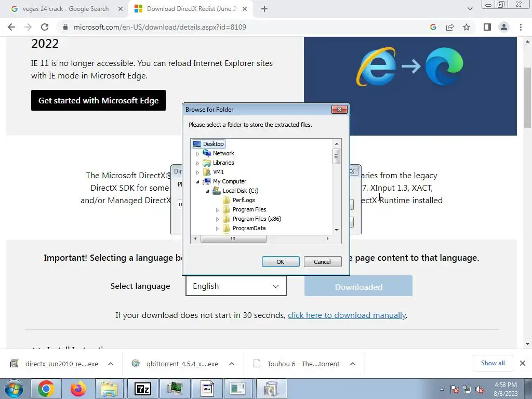
Task: Click the folder tree scroll-up arrow
Action: 337,144
